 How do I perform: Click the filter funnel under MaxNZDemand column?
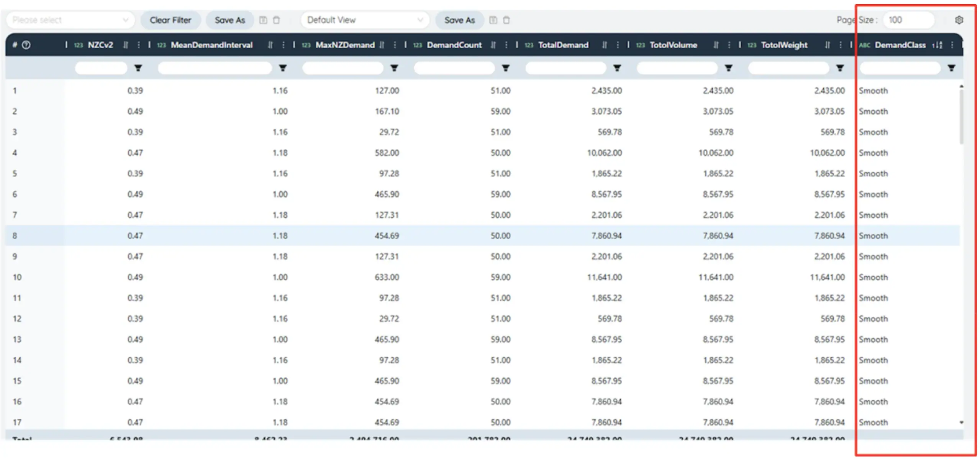tap(395, 68)
